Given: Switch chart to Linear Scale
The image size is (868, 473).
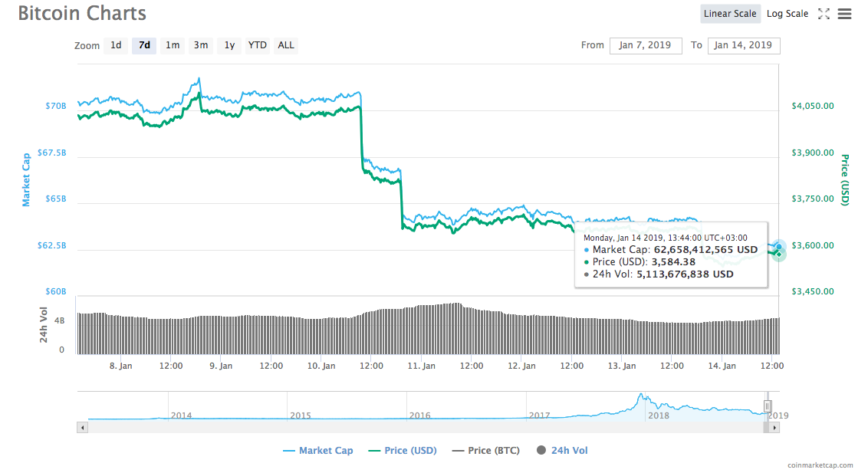Looking at the screenshot, I should (730, 14).
